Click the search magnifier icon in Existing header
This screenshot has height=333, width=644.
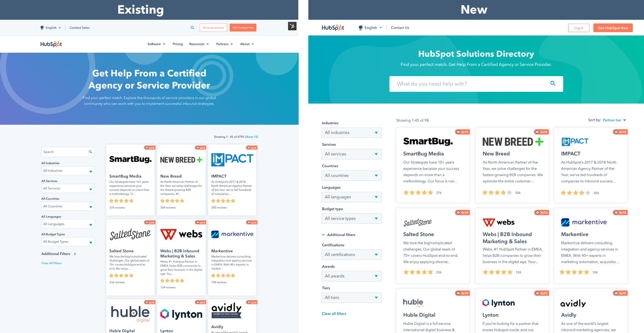(x=192, y=28)
